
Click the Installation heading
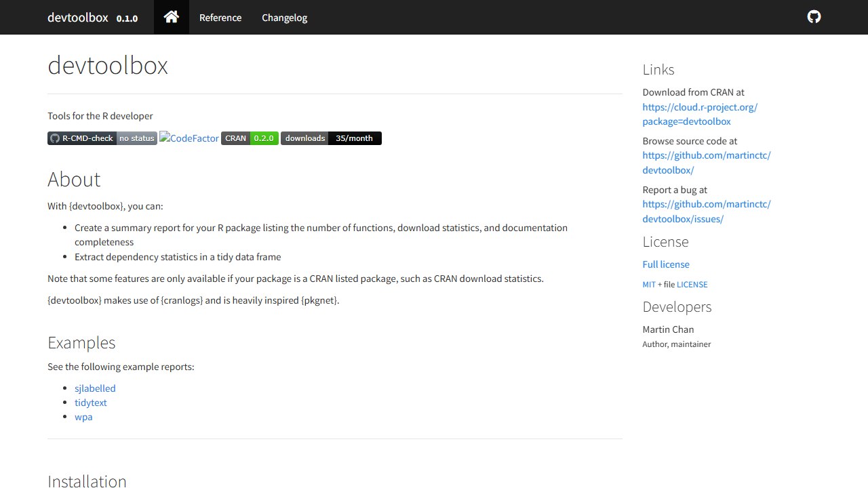click(87, 481)
